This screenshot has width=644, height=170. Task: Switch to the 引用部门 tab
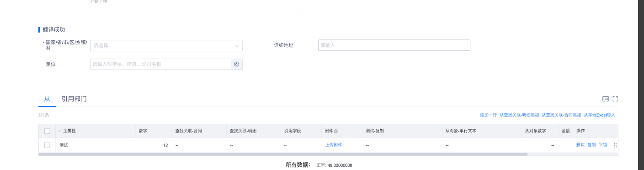point(74,99)
